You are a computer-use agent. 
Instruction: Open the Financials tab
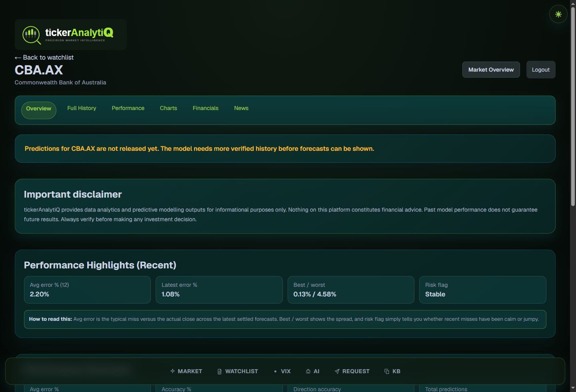[206, 108]
